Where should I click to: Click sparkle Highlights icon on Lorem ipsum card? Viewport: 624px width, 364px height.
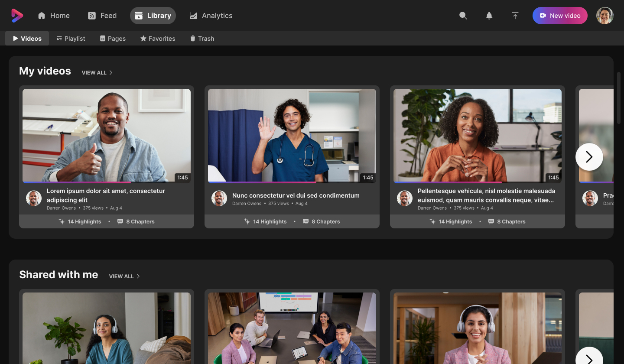click(62, 221)
